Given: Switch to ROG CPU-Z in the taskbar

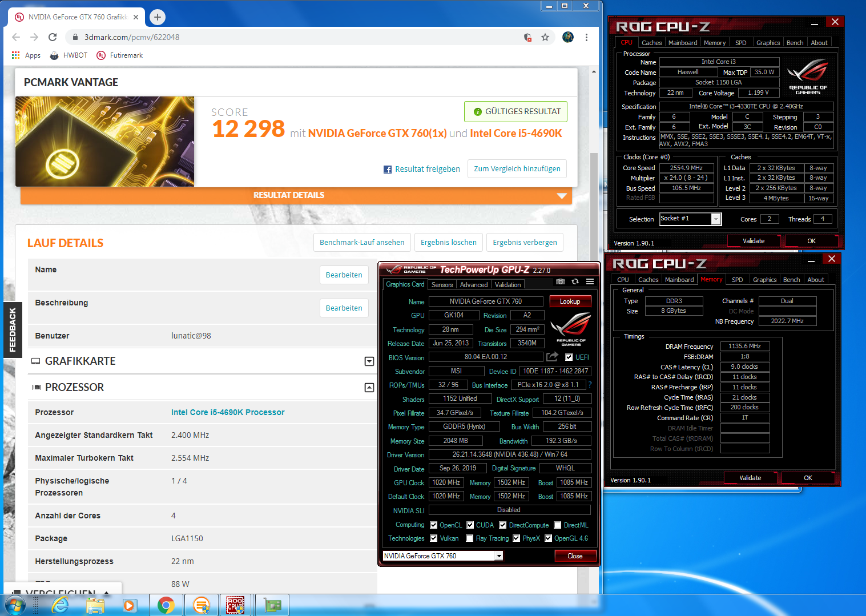Looking at the screenshot, I should tap(236, 605).
